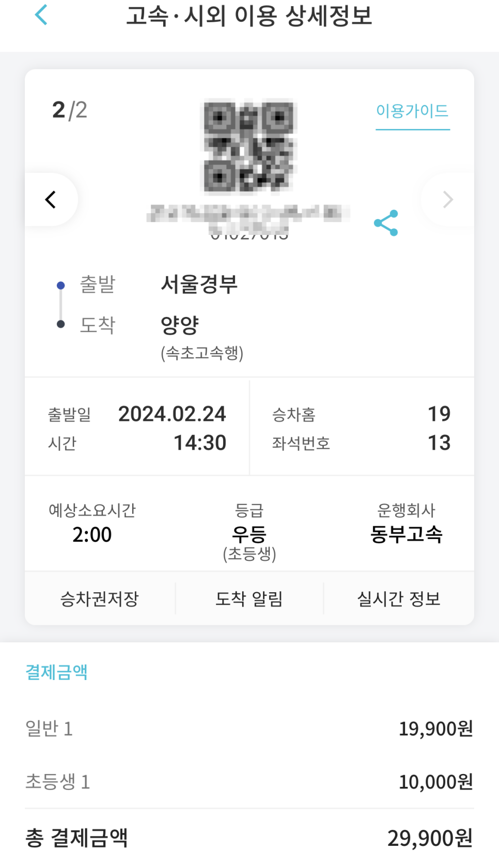
Task: Open the 이용가이드 link
Action: 412,111
